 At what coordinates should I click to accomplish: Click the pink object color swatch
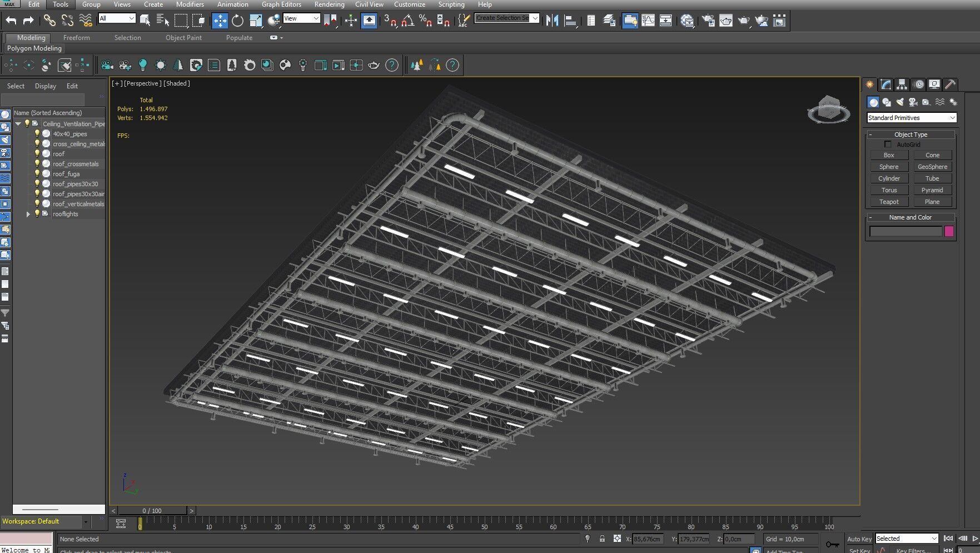point(949,231)
